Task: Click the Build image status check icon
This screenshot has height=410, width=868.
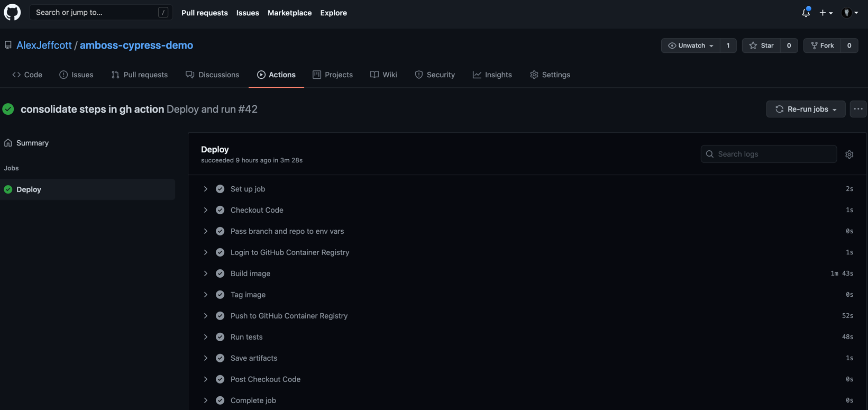Action: [220, 274]
